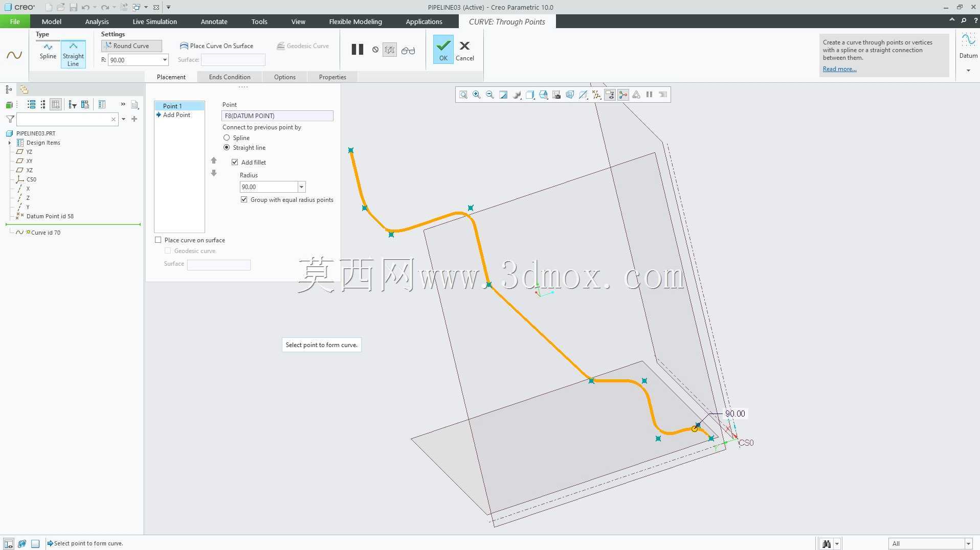Toggle Group with equal radius points checkbox

pyautogui.click(x=244, y=200)
